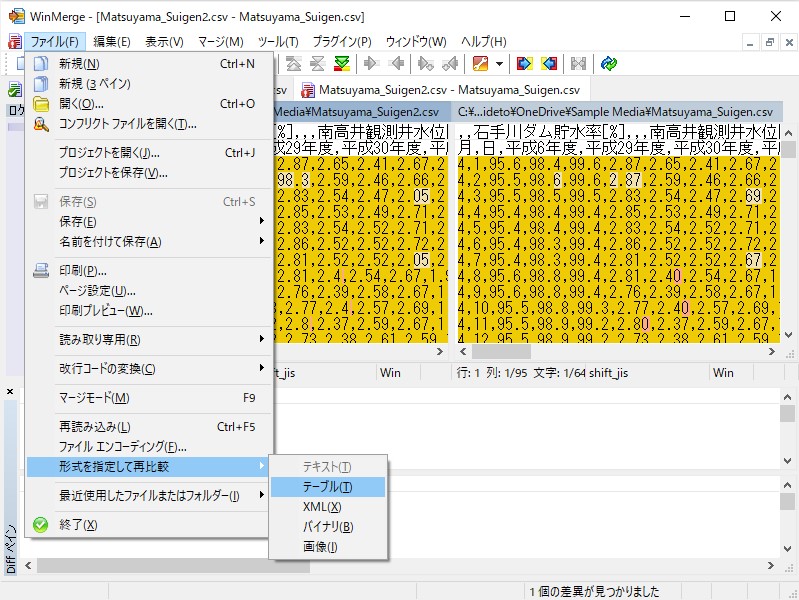Click the Copy All to Right icon
799x600 pixels.
point(524,64)
